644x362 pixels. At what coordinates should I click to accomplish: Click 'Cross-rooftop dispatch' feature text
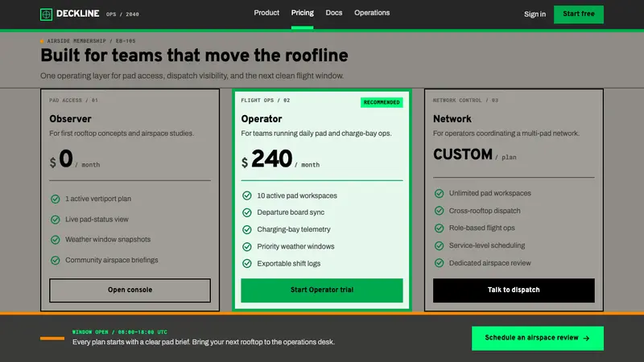(485, 211)
